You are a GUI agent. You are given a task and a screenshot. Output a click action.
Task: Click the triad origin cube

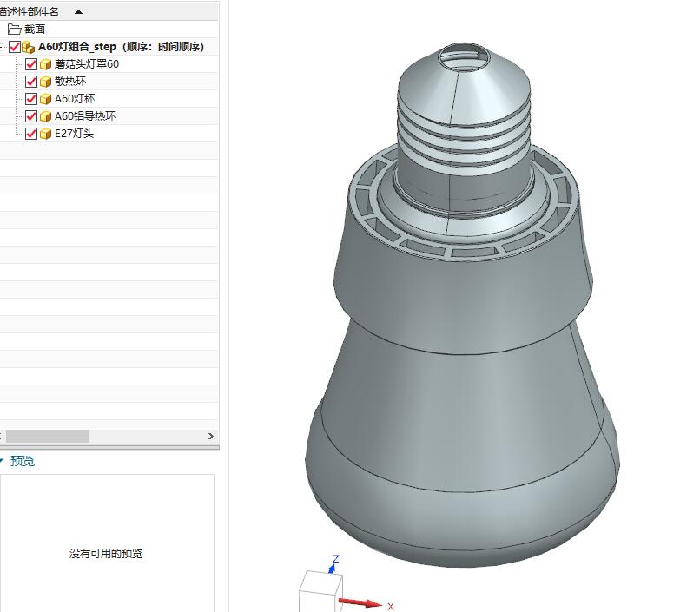click(320, 591)
